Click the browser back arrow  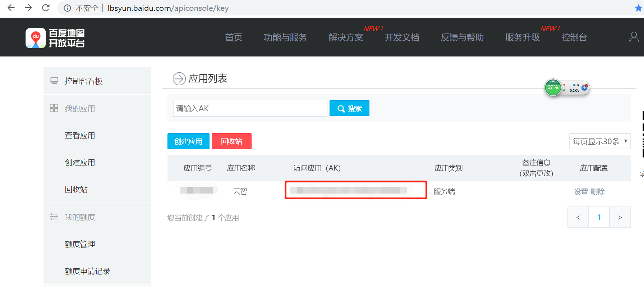11,8
